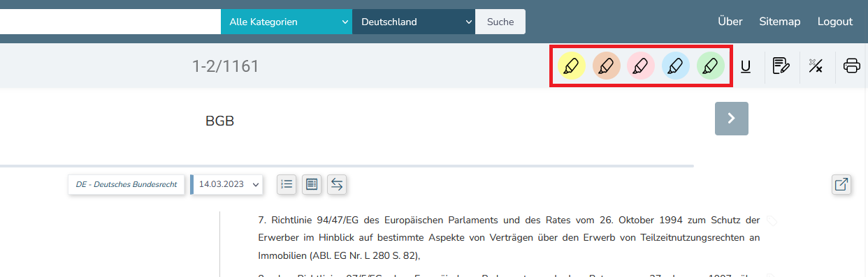The image size is (868, 277).
Task: Click the DE - Deutsches Bundesrecht label
Action: point(126,185)
